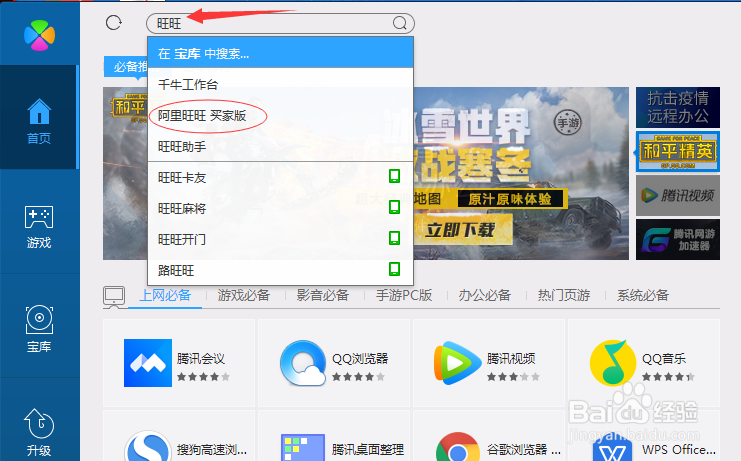
Task: Click mobile icon next to 旺旺卡友
Action: point(394,176)
